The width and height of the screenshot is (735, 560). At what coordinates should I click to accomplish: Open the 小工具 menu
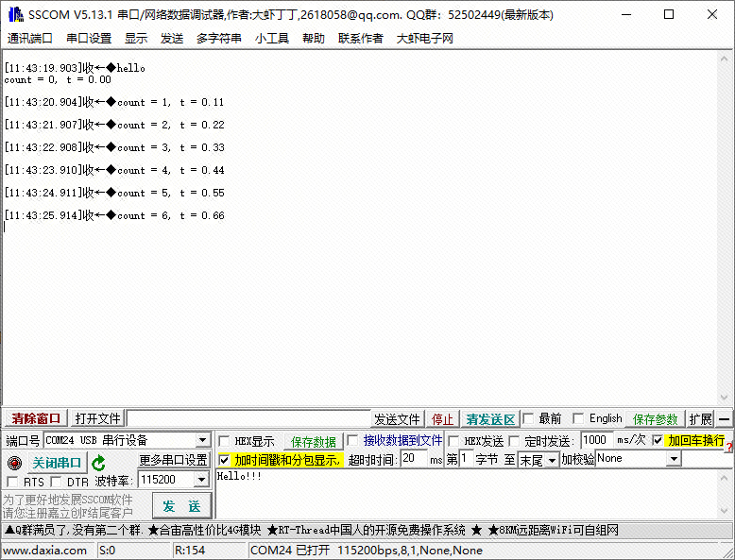272,38
